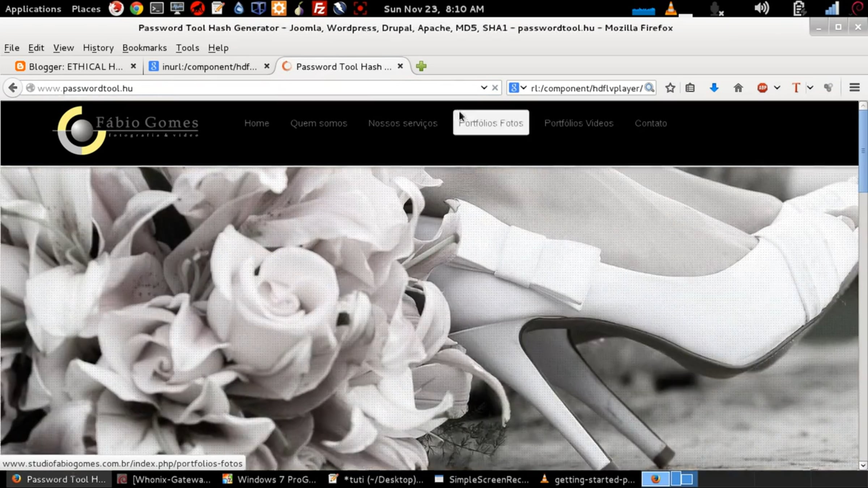Open the Bookmarks menu
Screen dimensions: 868x488
[145, 48]
